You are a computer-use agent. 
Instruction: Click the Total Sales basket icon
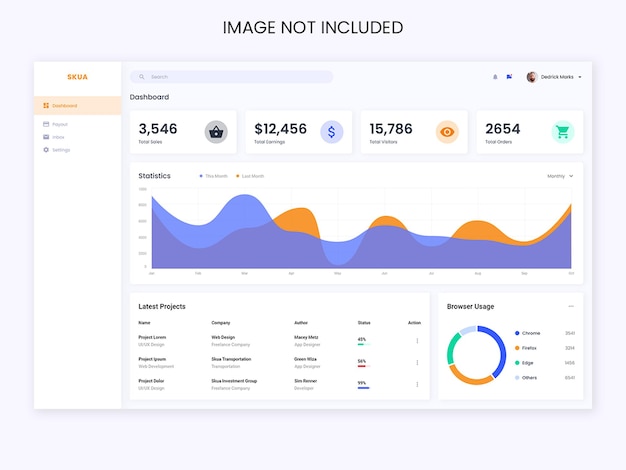click(216, 132)
